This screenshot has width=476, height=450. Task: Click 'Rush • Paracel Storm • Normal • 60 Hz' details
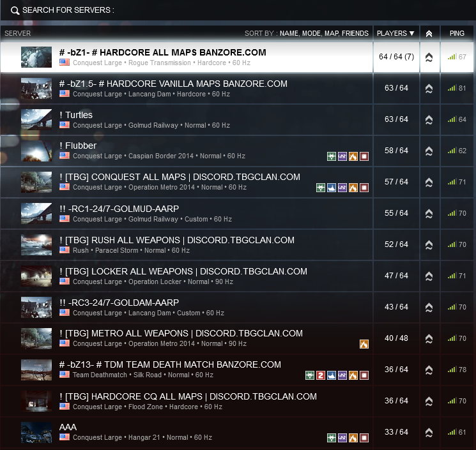[131, 250]
